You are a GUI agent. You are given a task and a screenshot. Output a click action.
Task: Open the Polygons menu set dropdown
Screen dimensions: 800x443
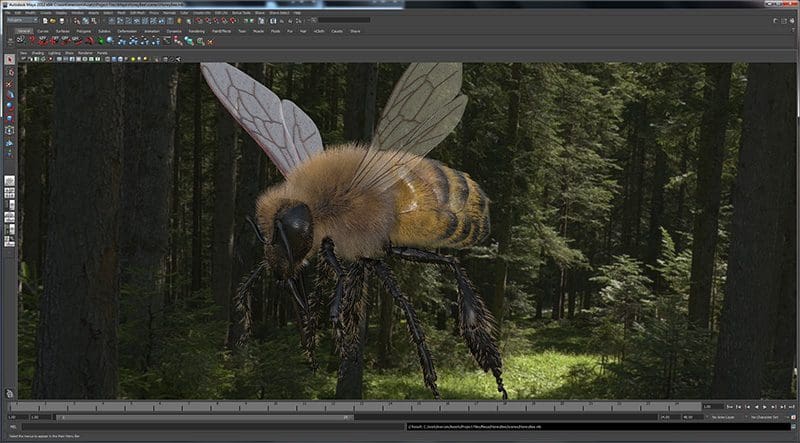pos(22,20)
